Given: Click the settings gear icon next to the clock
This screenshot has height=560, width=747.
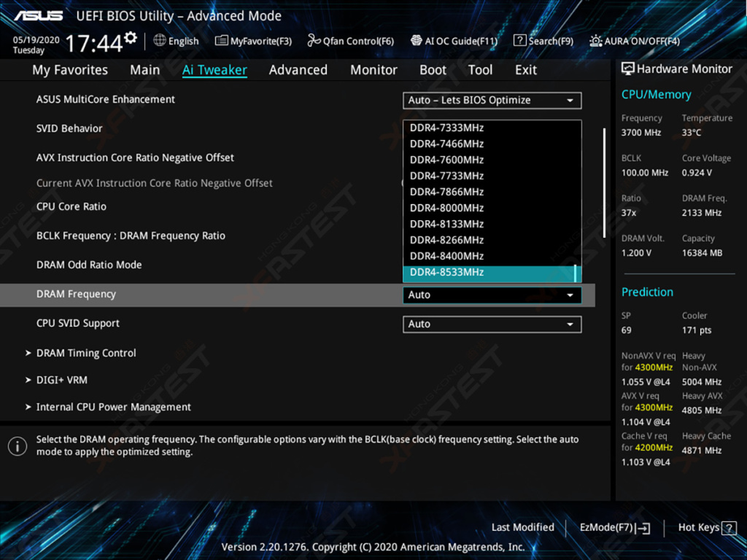Looking at the screenshot, I should pyautogui.click(x=130, y=38).
